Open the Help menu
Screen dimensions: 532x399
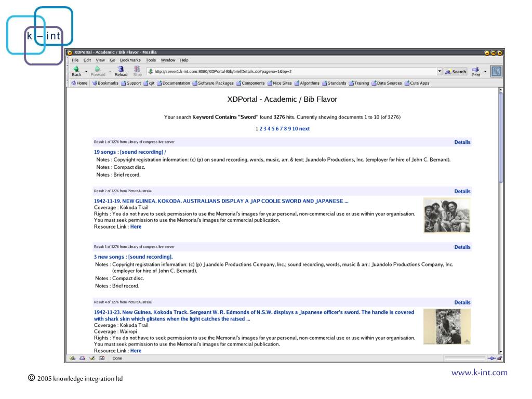184,60
